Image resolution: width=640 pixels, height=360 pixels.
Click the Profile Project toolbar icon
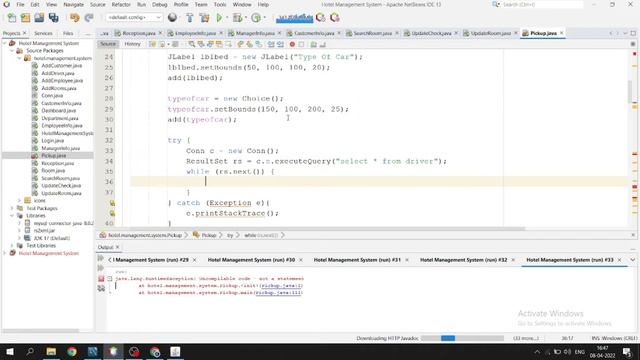tap(256, 18)
